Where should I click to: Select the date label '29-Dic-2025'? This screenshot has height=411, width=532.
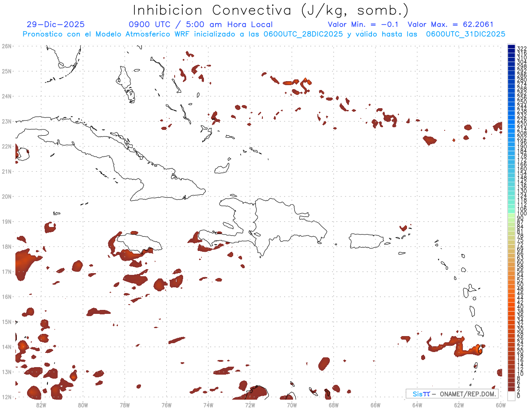pyautogui.click(x=55, y=25)
